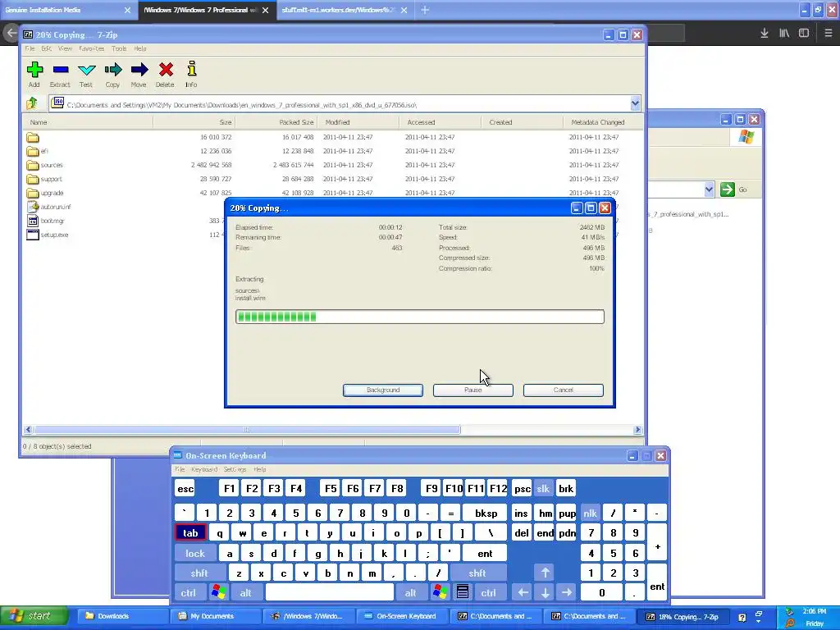840x630 pixels.
Task: Sort by the Size column header
Action: [194, 122]
